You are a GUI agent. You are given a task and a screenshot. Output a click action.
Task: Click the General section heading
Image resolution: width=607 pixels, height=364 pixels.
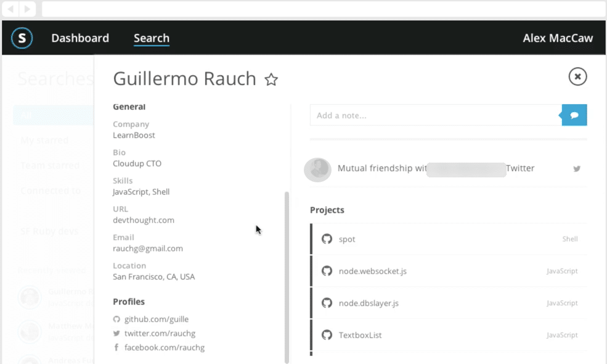click(x=129, y=107)
